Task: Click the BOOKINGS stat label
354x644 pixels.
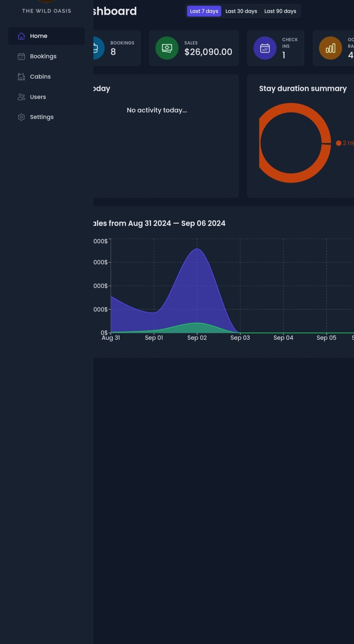Action: point(122,43)
